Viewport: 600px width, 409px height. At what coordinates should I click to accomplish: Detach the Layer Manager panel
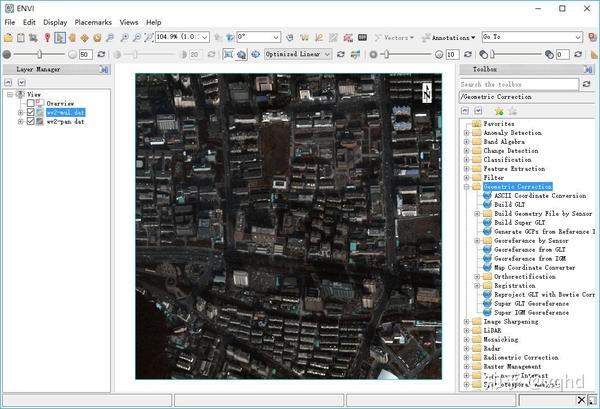pos(105,70)
